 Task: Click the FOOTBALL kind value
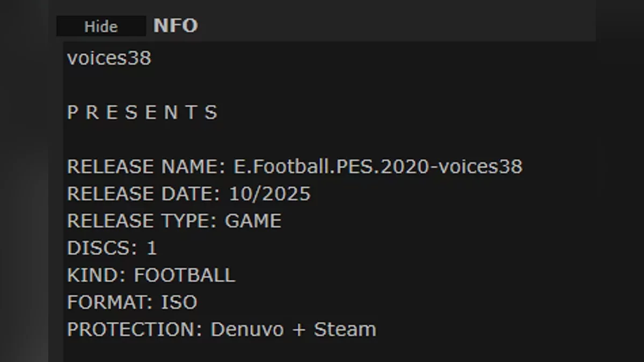(184, 275)
